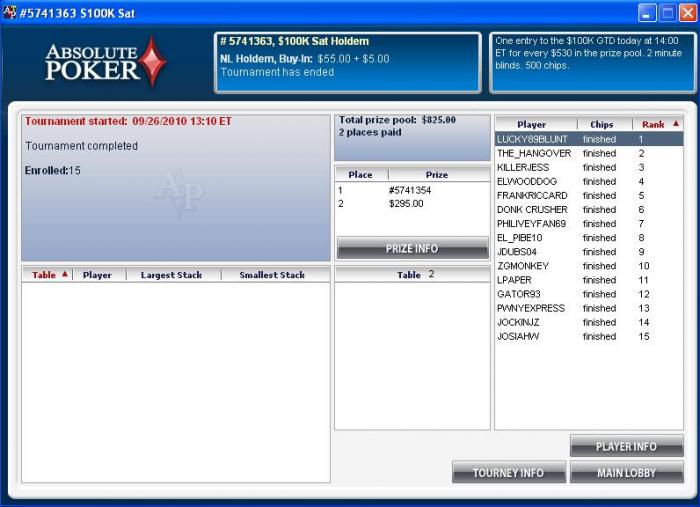Click the window title bar text
This screenshot has width=700, height=507.
click(77, 13)
